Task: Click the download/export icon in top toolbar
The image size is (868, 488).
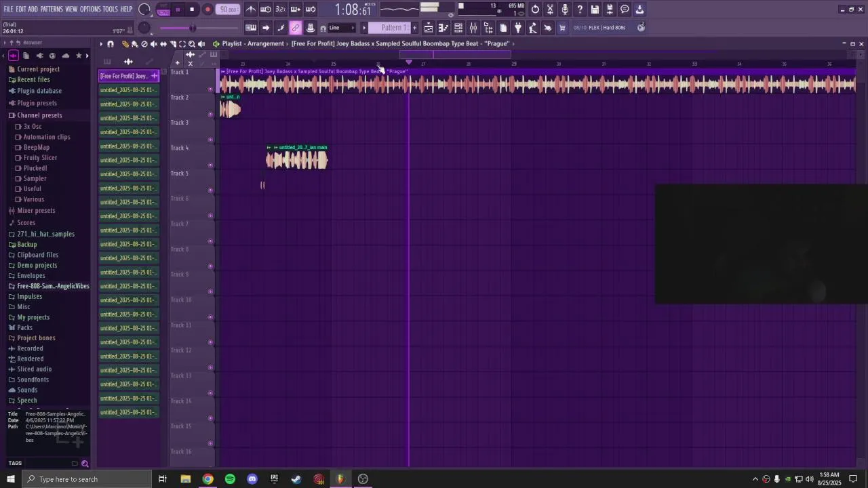Action: [x=639, y=9]
